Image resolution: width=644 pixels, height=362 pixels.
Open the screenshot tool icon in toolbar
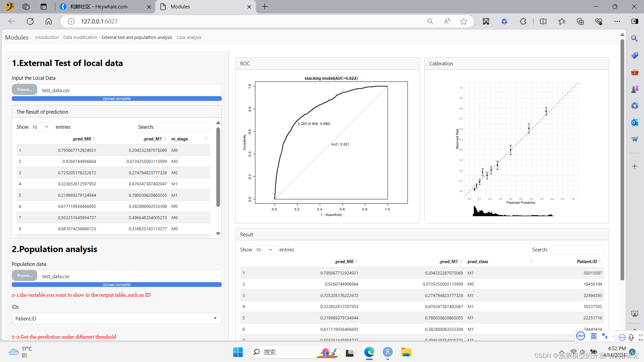(x=486, y=21)
